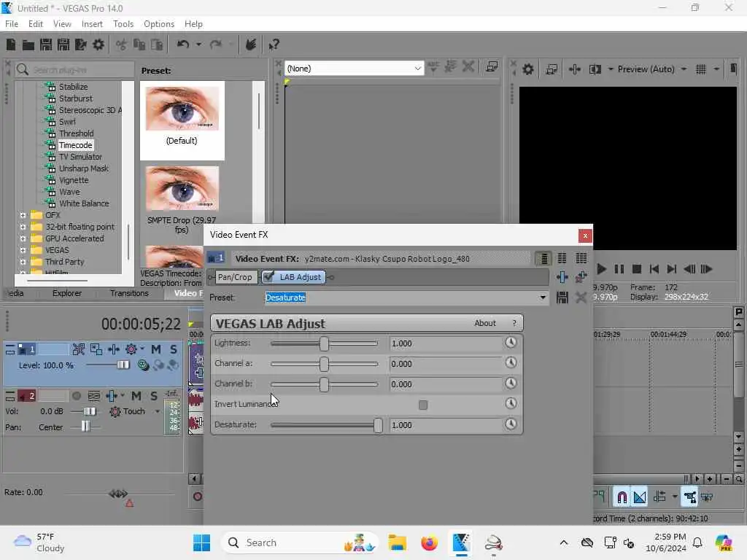Image resolution: width=747 pixels, height=560 pixels.
Task: Step to next frame in preview
Action: (706, 269)
